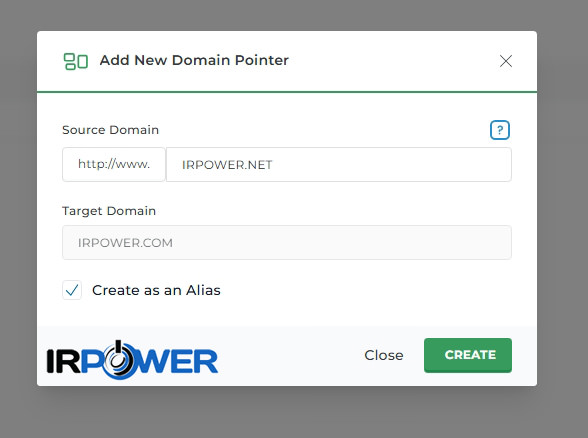Click the green CREATE button
Screen dimensions: 588x438
point(468,355)
